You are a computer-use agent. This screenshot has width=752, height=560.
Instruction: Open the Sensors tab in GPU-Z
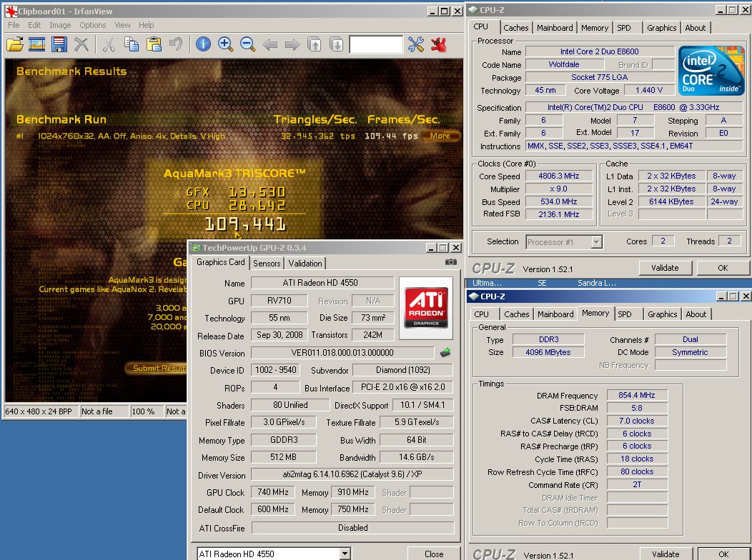pyautogui.click(x=267, y=263)
